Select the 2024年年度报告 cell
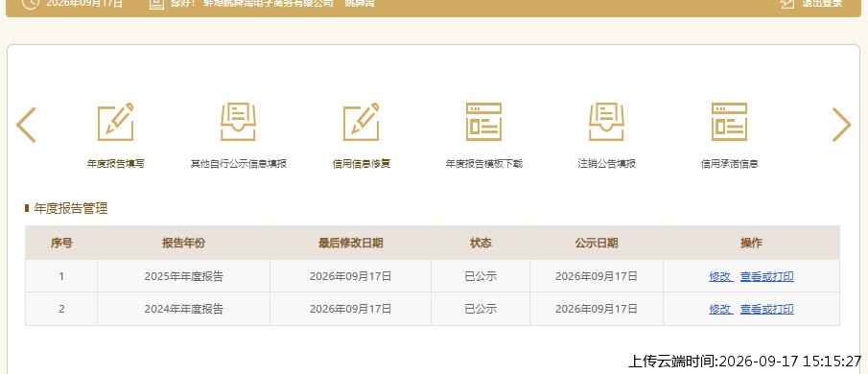 pos(184,309)
